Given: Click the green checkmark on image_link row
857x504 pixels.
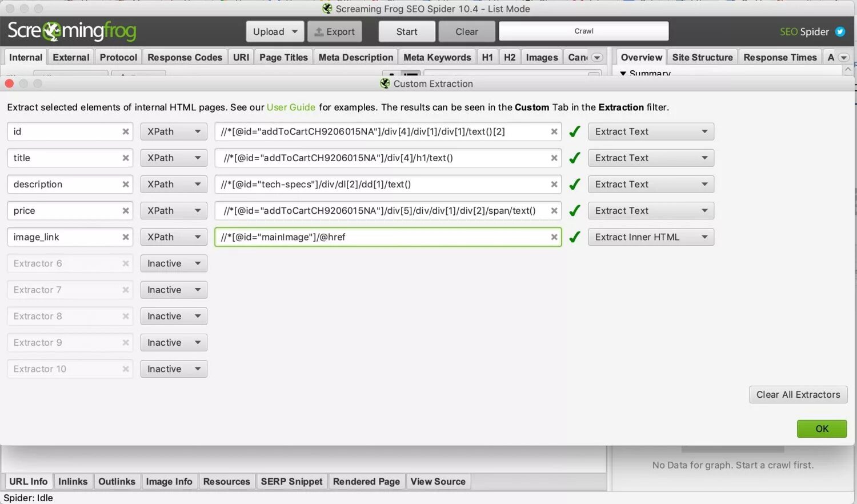Looking at the screenshot, I should (575, 237).
